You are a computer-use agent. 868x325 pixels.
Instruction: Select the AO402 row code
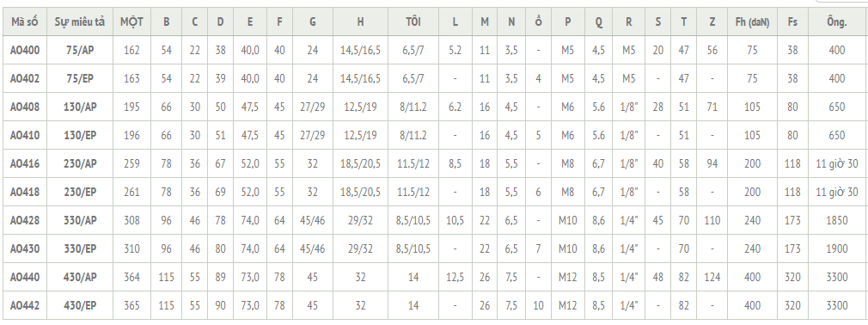click(25, 78)
